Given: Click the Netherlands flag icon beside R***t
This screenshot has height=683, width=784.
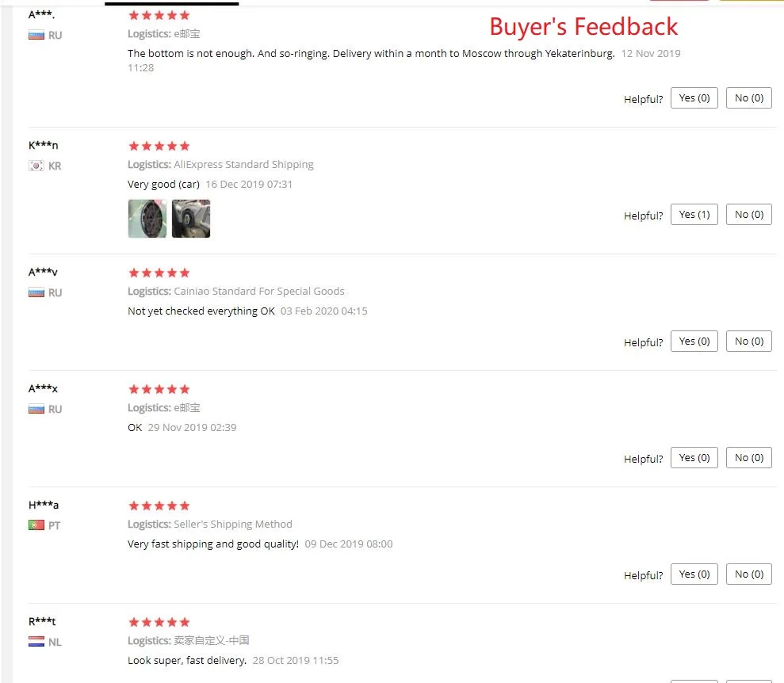Looking at the screenshot, I should coord(36,642).
